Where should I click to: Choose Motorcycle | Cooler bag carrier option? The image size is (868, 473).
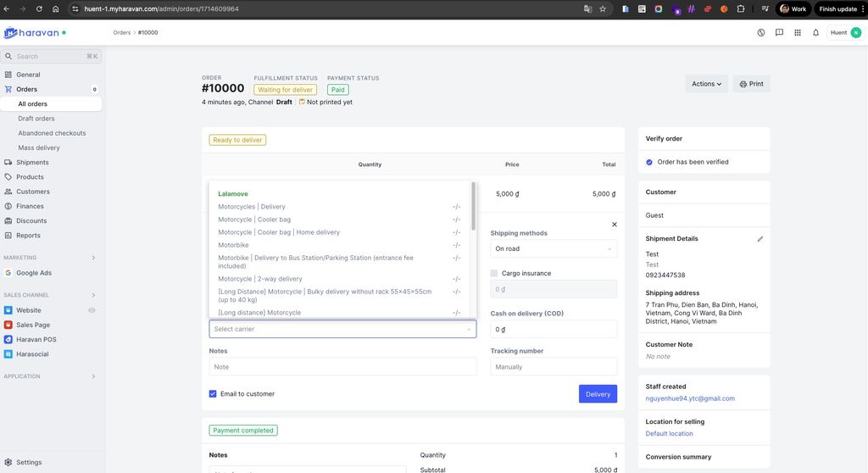pos(254,220)
